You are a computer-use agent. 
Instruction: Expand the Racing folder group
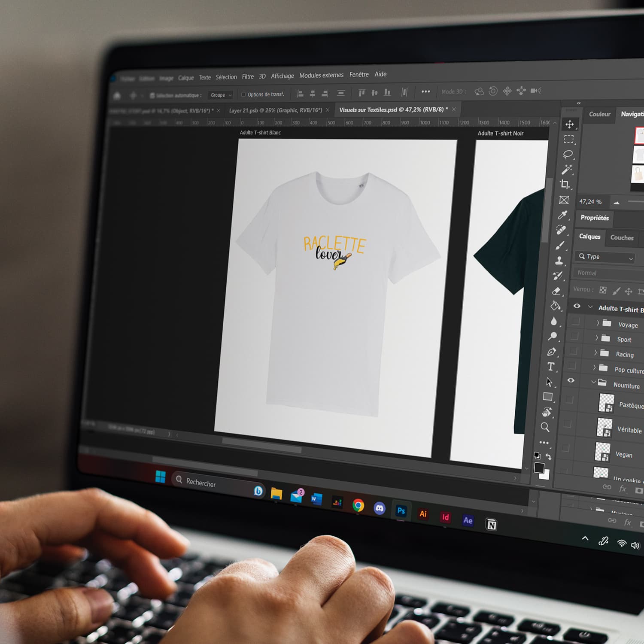point(595,352)
